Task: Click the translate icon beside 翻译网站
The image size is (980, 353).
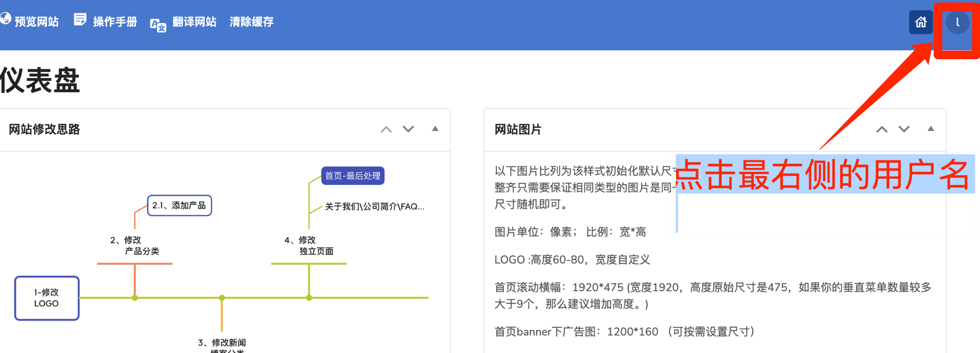Action: tap(158, 24)
